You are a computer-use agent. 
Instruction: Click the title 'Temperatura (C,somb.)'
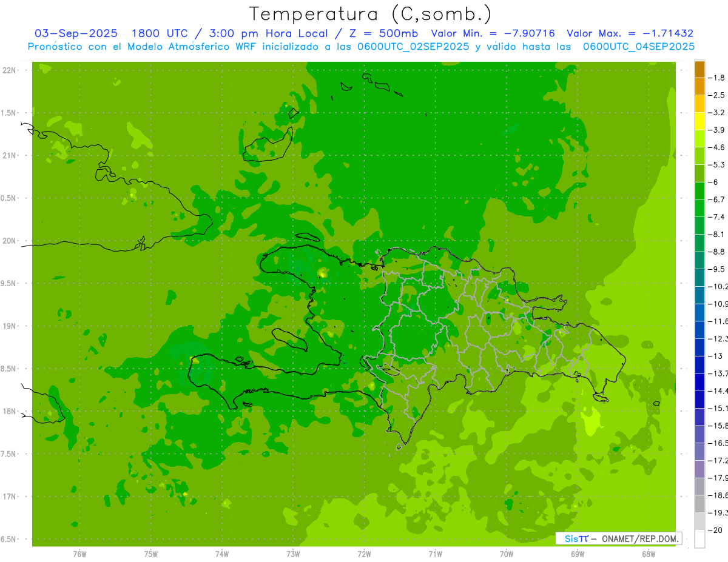coord(370,14)
